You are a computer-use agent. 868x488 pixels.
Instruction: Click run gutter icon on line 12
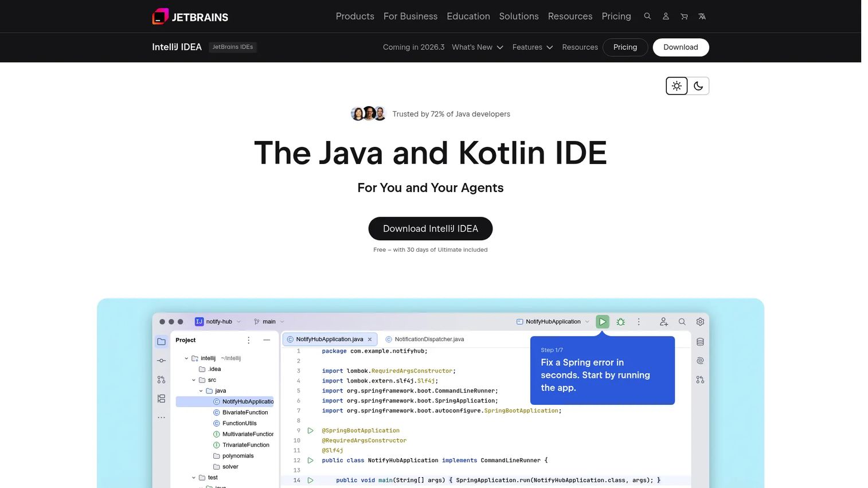(x=310, y=460)
